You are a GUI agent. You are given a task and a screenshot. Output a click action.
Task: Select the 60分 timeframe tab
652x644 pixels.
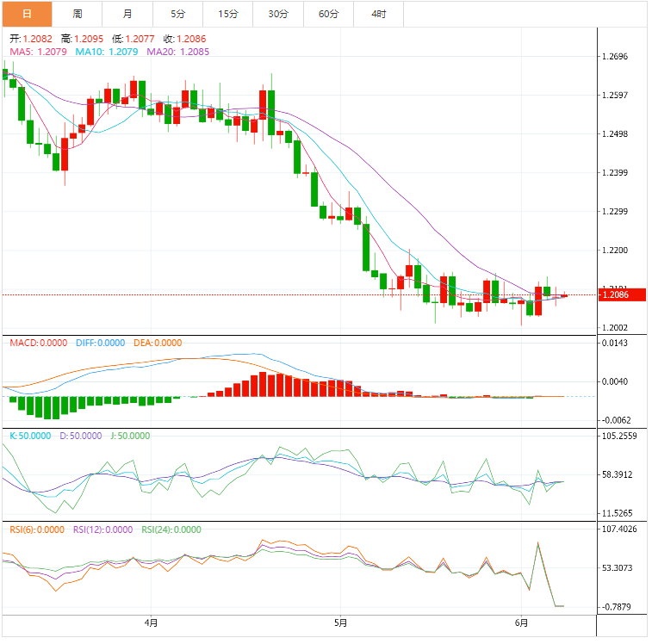point(328,14)
